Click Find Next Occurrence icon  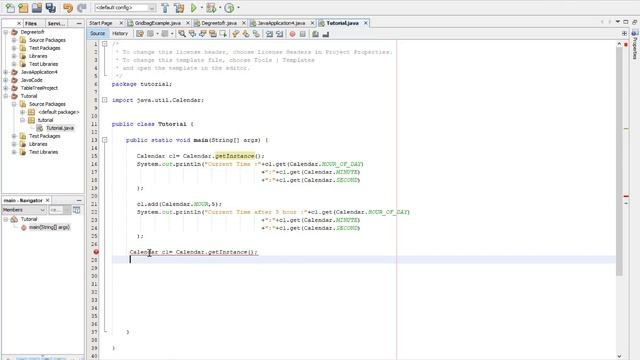tap(202, 34)
